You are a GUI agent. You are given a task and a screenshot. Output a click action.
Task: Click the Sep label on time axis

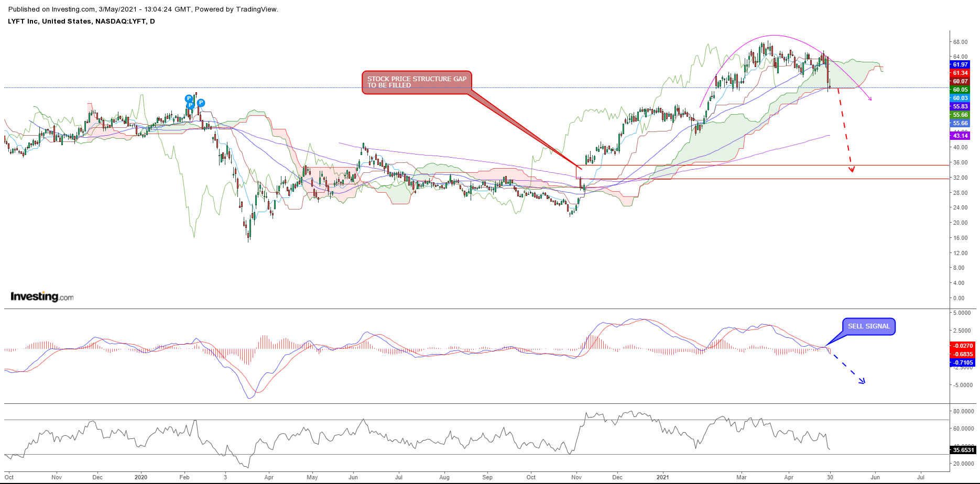point(487,478)
